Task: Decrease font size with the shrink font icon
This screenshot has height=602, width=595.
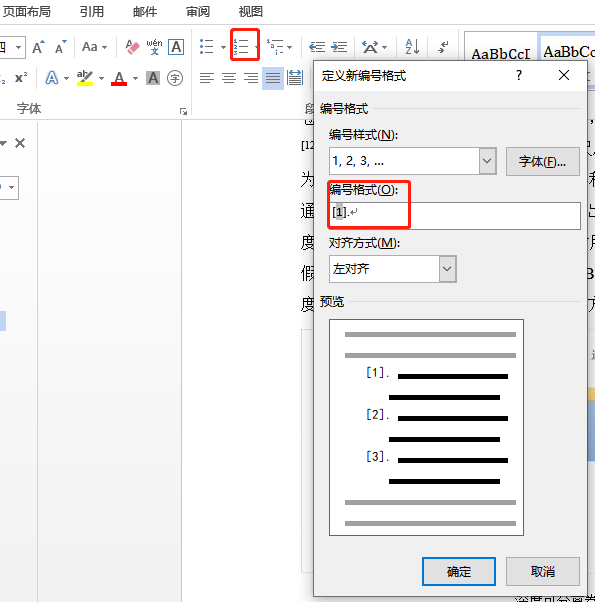Action: (x=60, y=47)
